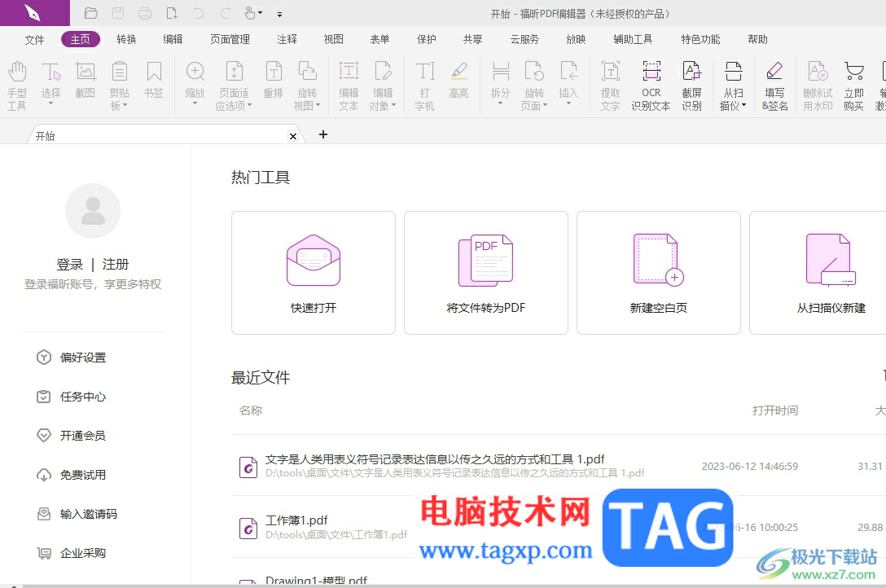
Task: Open 快速打开 hot tool card
Action: pos(313,273)
